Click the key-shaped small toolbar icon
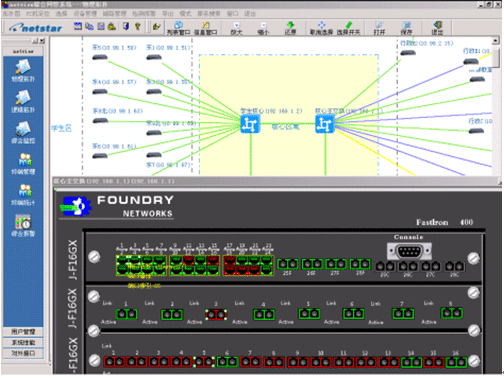The image size is (504, 378). click(x=137, y=26)
